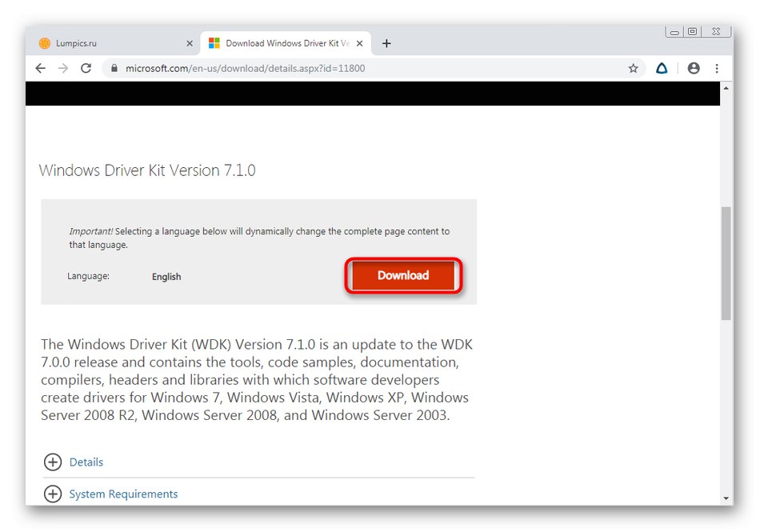The height and width of the screenshot is (532, 760).
Task: Open the cloud extension icon in toolbar
Action: pos(662,68)
